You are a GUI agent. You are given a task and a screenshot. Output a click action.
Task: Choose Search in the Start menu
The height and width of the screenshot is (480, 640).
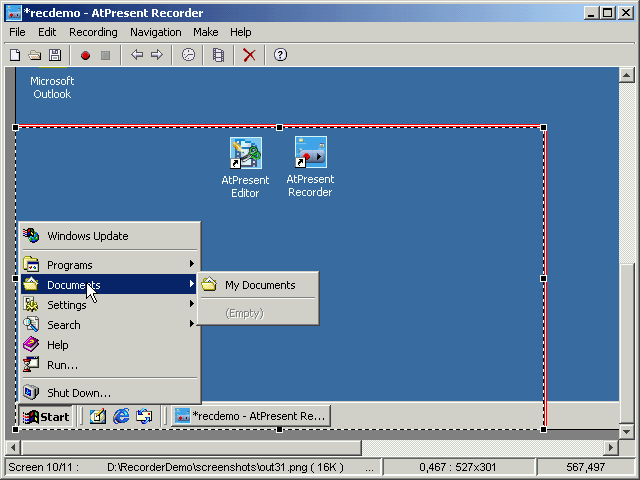click(x=109, y=324)
